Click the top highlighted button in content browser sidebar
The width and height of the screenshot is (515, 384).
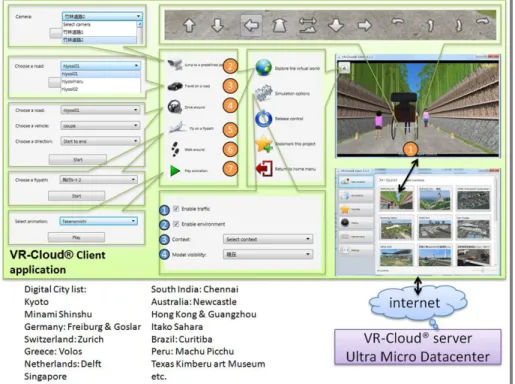click(x=356, y=182)
